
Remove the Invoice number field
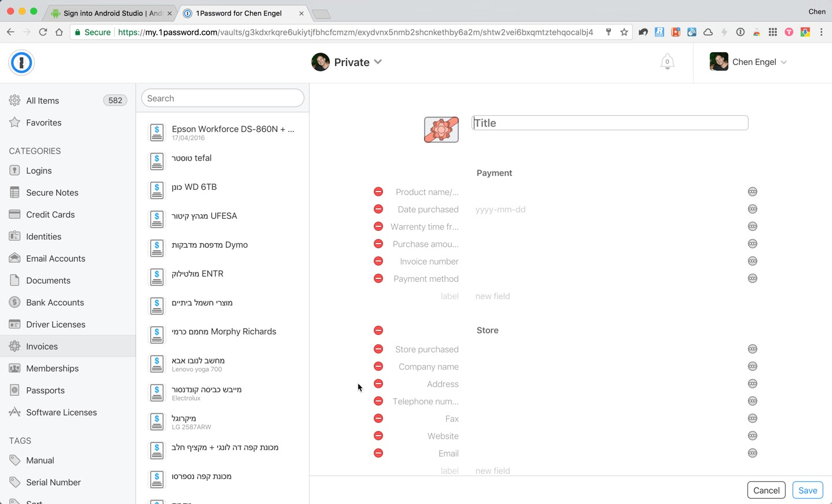point(378,261)
